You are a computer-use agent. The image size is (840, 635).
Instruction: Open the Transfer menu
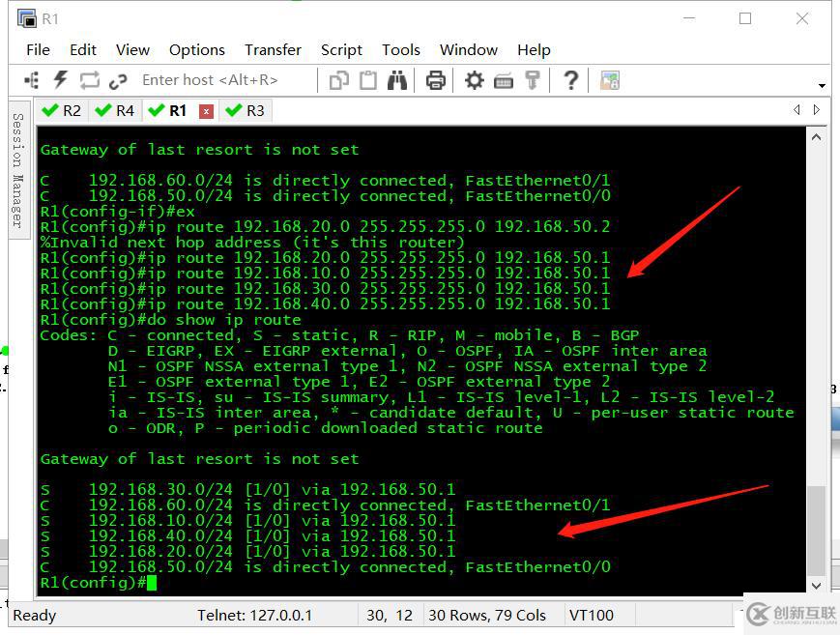point(274,50)
